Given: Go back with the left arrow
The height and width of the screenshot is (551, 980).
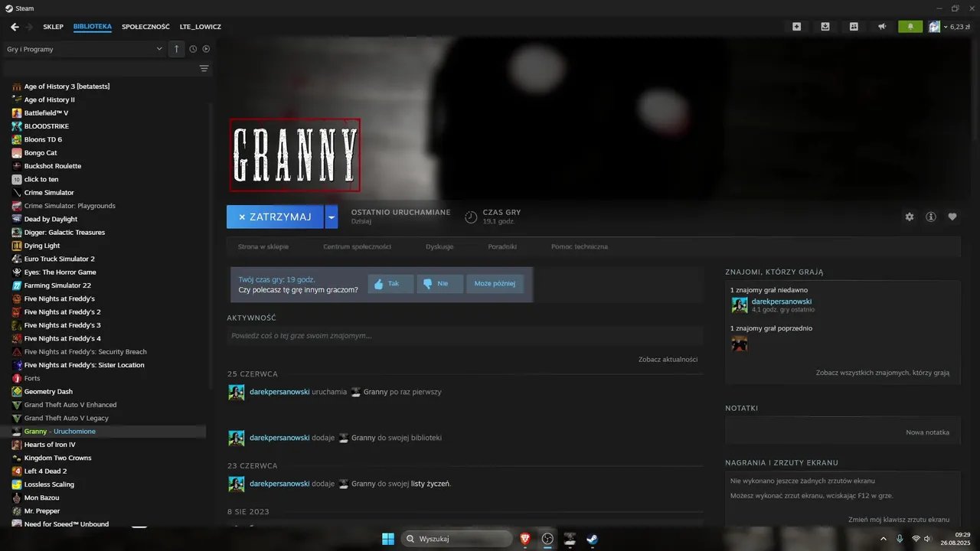Looking at the screenshot, I should coord(15,27).
